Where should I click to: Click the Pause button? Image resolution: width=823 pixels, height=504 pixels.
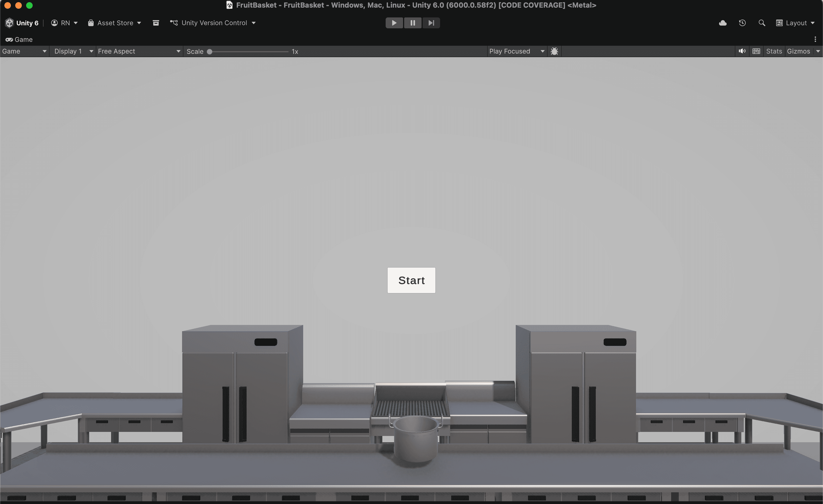coord(413,23)
